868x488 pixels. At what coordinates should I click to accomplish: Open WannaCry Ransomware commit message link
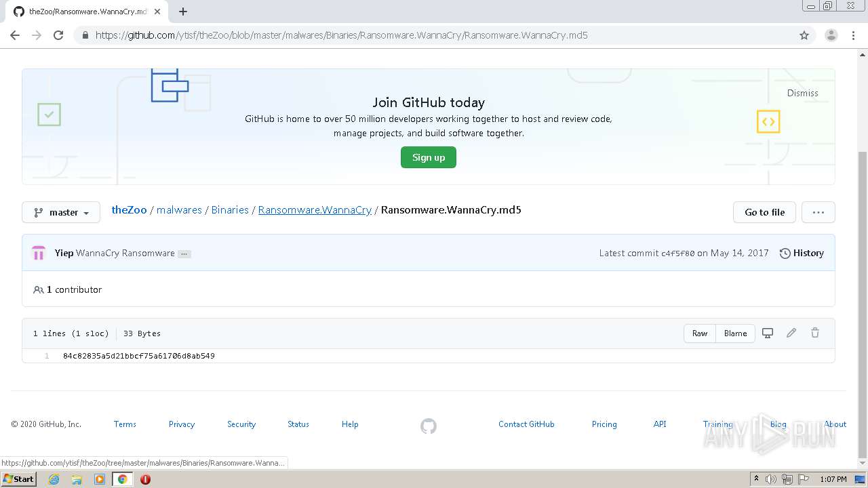[125, 253]
